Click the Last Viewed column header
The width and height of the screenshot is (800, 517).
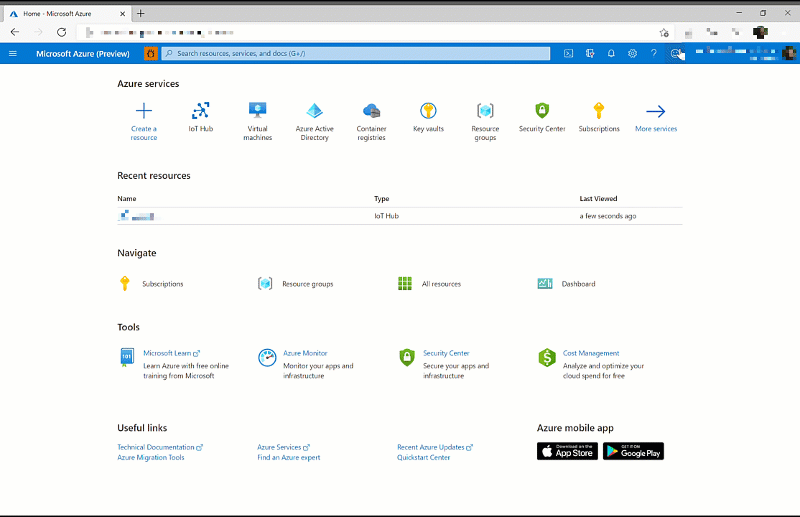[x=598, y=199]
